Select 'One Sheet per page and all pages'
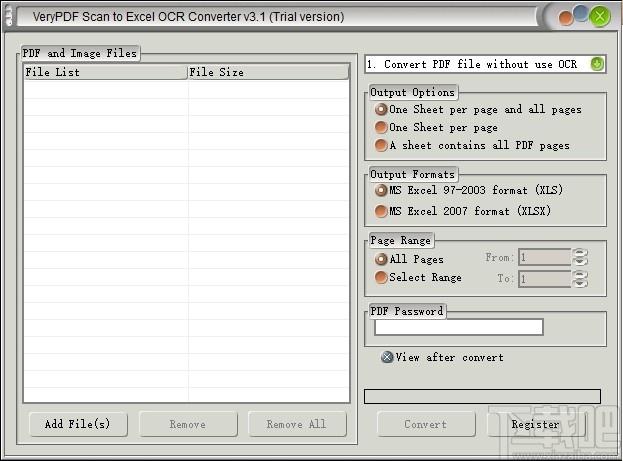The image size is (623, 461). pos(478,109)
